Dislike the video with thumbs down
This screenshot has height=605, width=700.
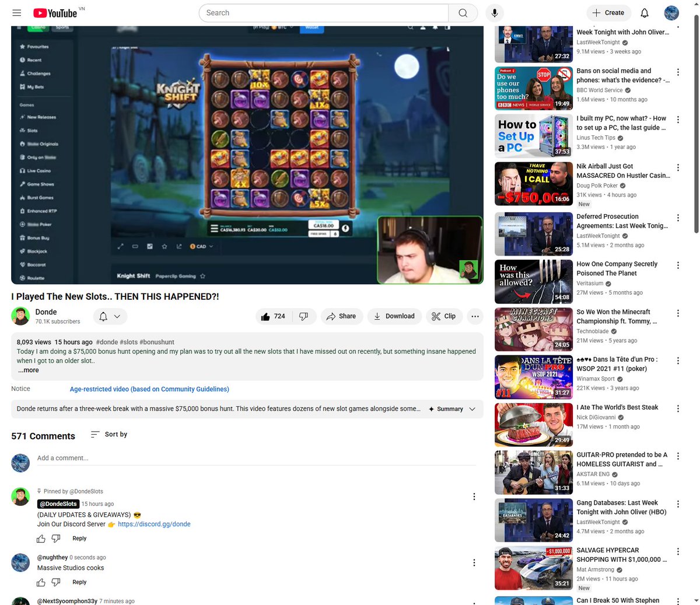pyautogui.click(x=303, y=316)
